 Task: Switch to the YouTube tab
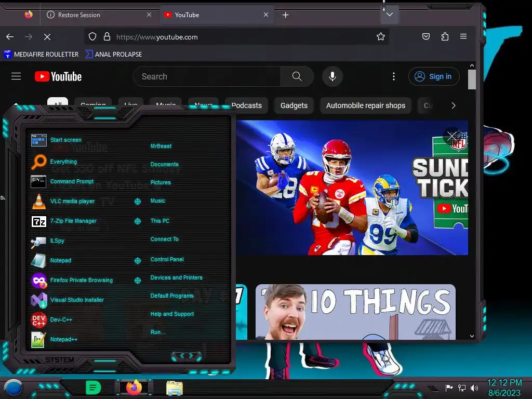pyautogui.click(x=217, y=15)
